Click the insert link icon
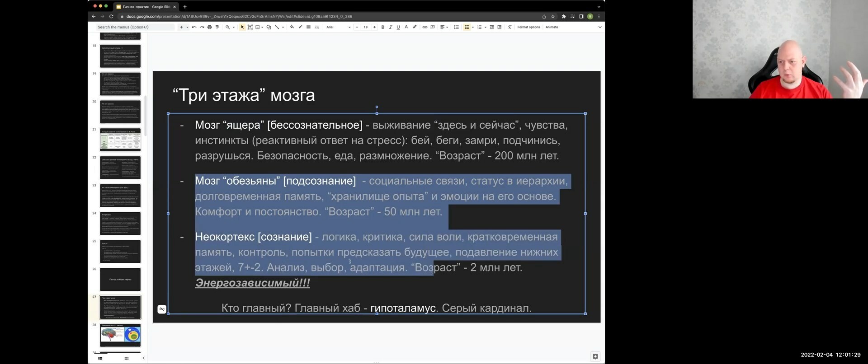Viewport: 868px width, 364px height. 425,27
